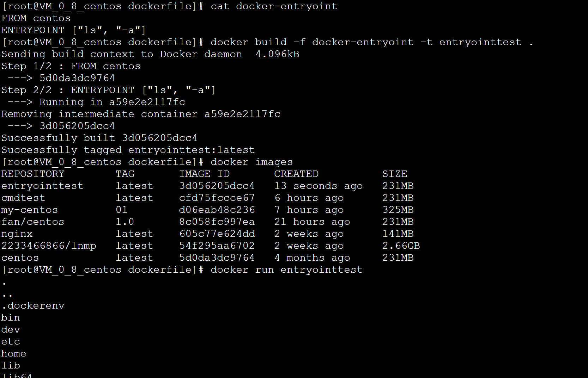588x378 pixels.
Task: Click the IMAGE ID column header
Action: click(x=204, y=174)
